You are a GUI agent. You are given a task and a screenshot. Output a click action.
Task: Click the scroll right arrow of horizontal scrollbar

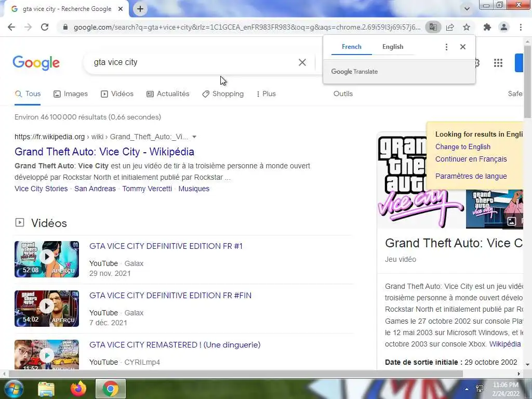[x=519, y=374]
